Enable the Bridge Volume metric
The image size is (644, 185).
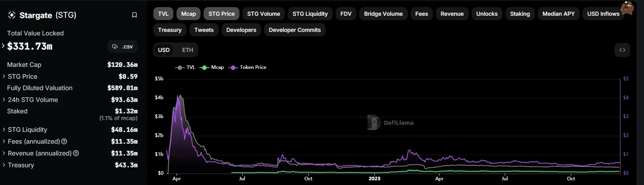tap(383, 14)
